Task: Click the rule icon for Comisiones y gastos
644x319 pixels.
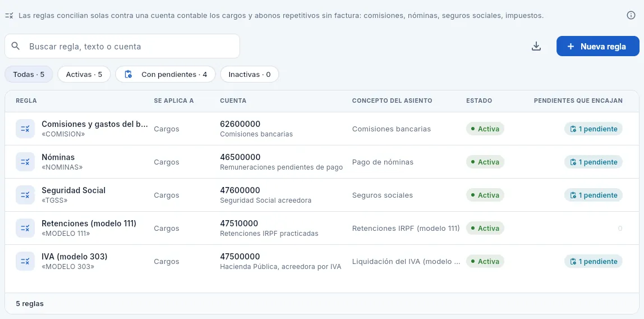Action: pyautogui.click(x=25, y=129)
